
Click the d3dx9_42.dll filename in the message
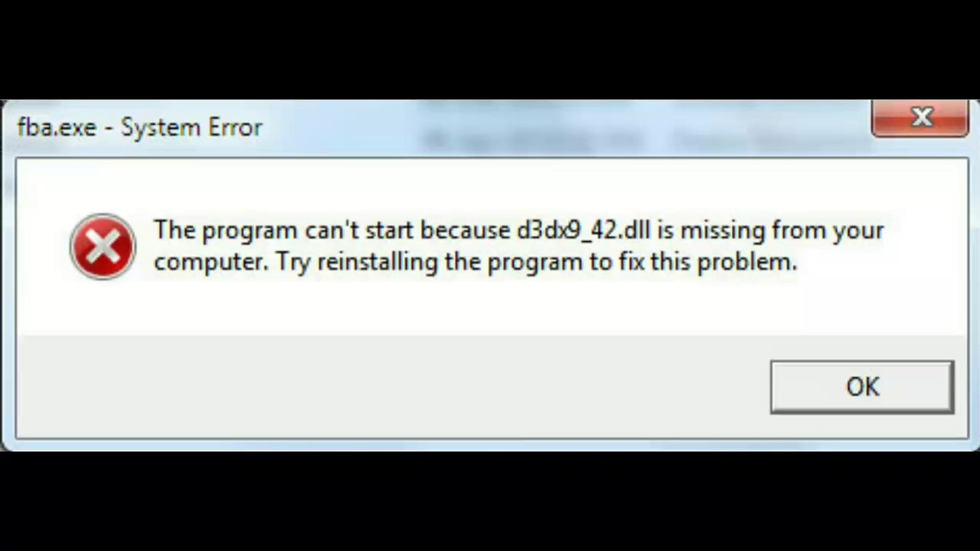(x=583, y=230)
